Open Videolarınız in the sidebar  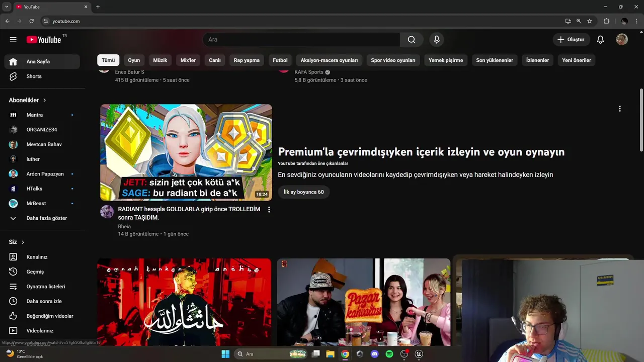(42, 331)
